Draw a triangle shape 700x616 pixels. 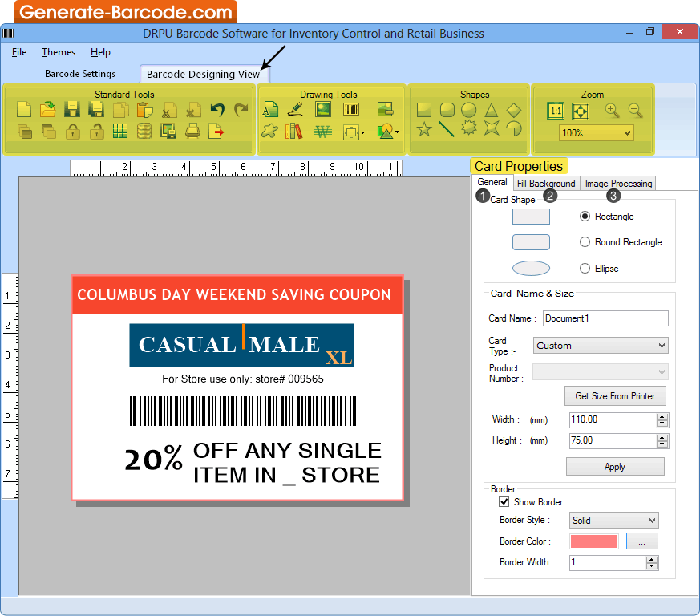491,109
